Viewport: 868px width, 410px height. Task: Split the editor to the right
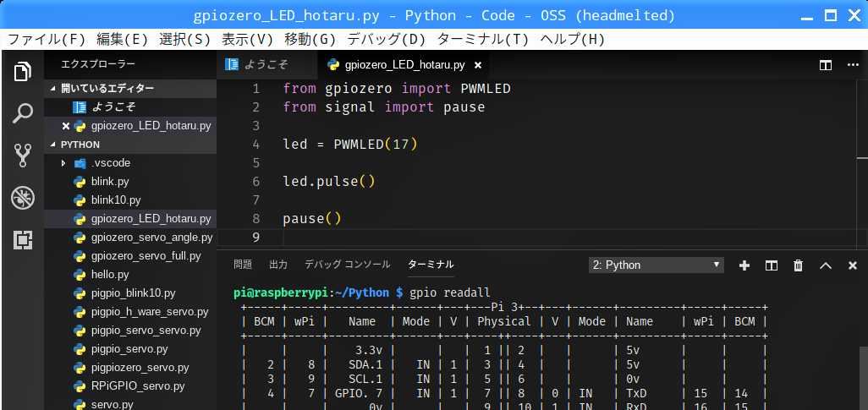826,65
